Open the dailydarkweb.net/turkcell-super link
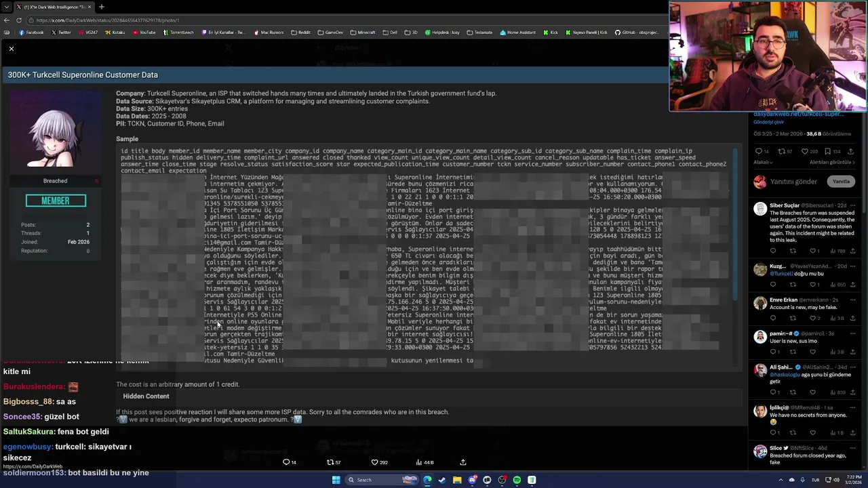 (798, 115)
